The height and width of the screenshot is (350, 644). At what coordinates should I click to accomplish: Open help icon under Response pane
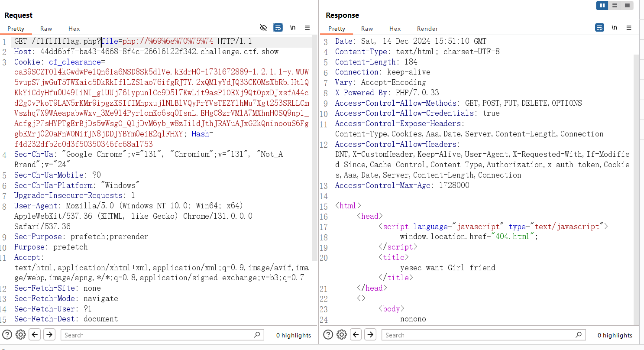tap(328, 334)
